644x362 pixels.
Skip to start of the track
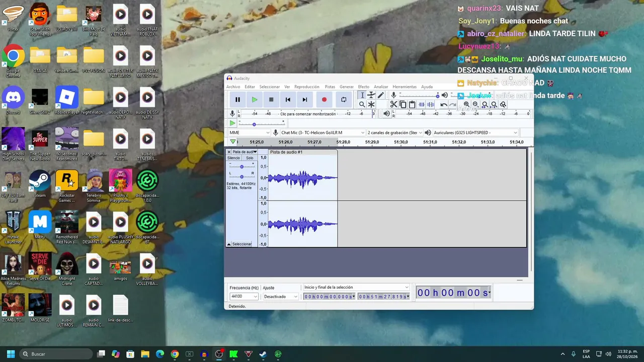[x=288, y=100]
